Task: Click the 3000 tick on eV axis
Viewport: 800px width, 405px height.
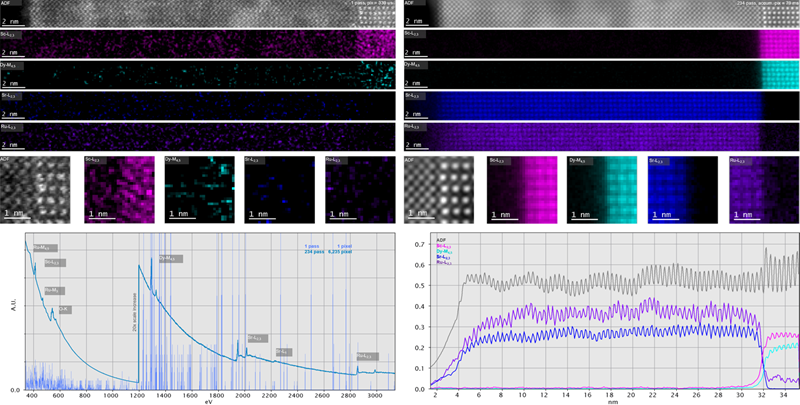Action: click(x=376, y=395)
